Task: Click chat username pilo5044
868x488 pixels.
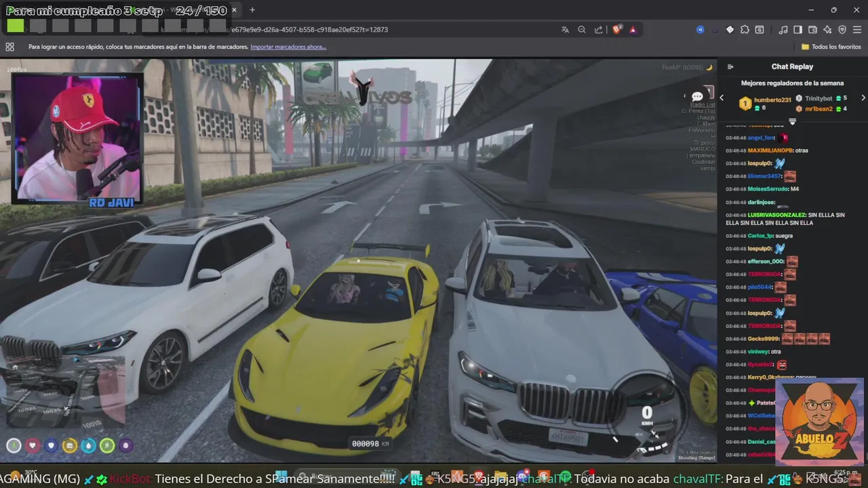Action: [x=760, y=287]
